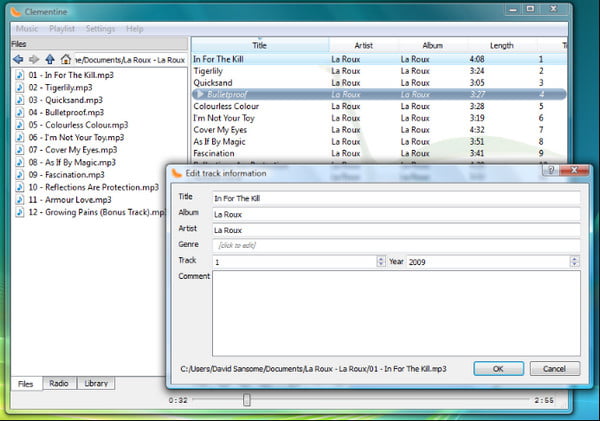
Task: Close the Edit track information dialog
Action: (x=574, y=170)
